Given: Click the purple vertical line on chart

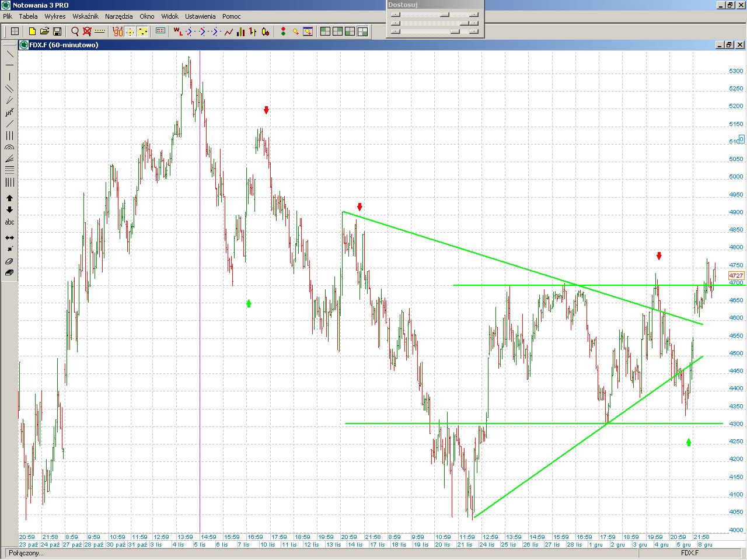Looking at the screenshot, I should (x=200, y=350).
